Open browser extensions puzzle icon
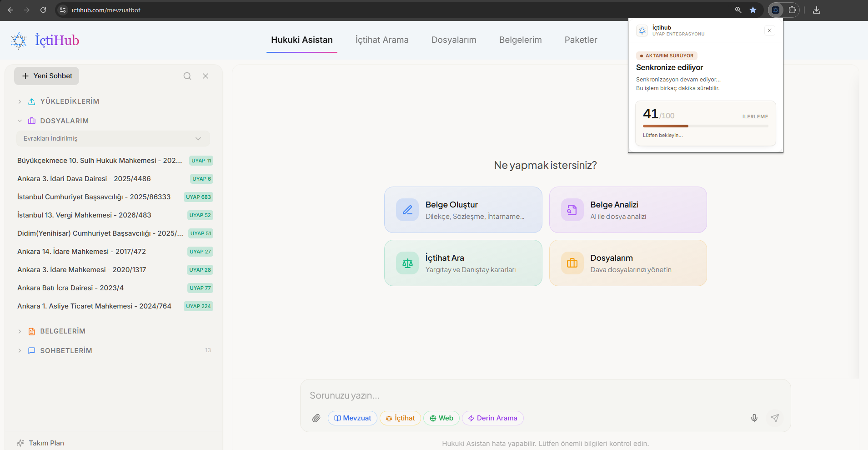Image resolution: width=868 pixels, height=450 pixels. [792, 10]
